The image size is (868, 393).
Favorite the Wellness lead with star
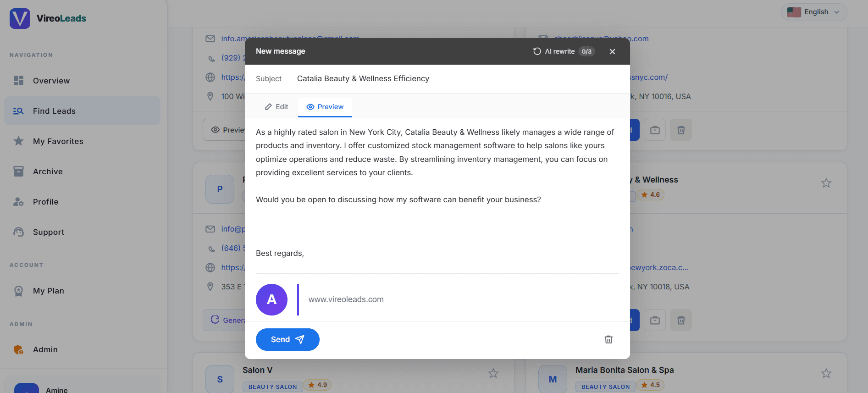click(826, 183)
